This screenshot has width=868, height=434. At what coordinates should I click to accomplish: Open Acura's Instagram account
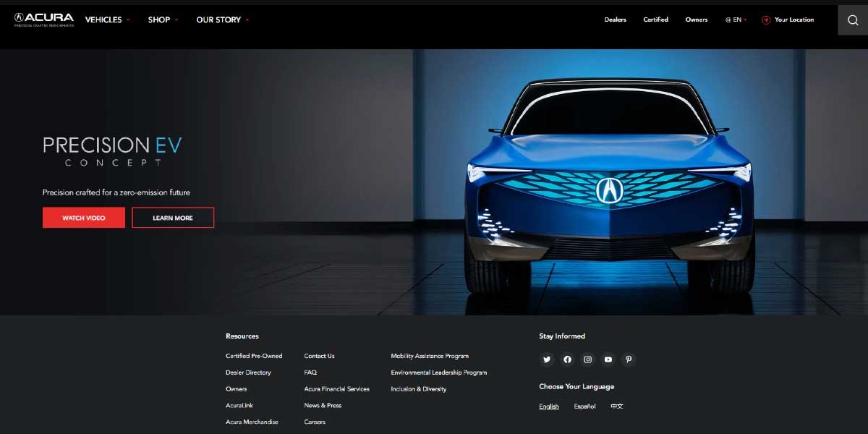coord(587,359)
